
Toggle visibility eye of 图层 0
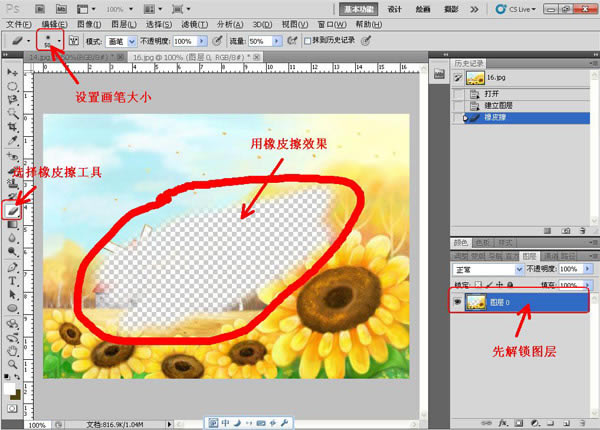(x=457, y=302)
